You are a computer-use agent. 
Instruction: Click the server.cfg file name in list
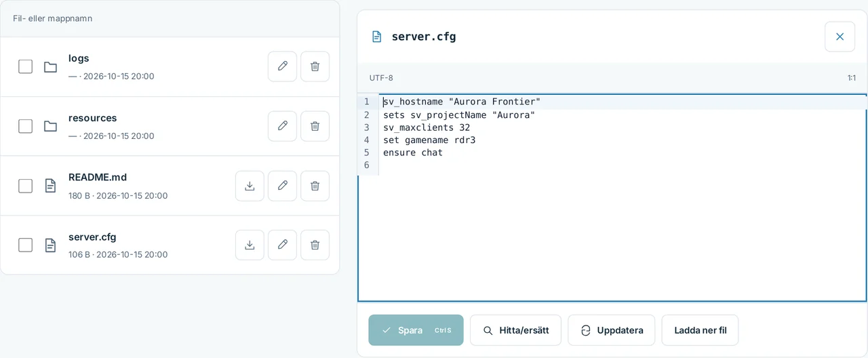tap(92, 237)
